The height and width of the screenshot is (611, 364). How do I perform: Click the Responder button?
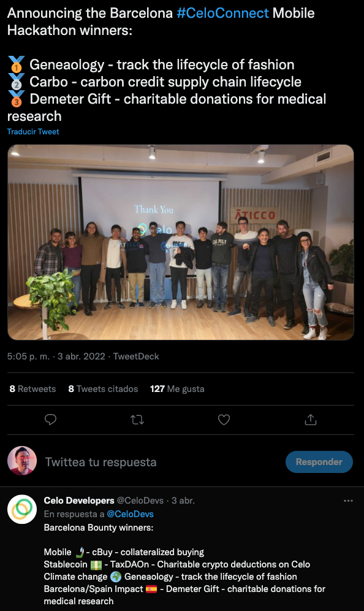319,462
